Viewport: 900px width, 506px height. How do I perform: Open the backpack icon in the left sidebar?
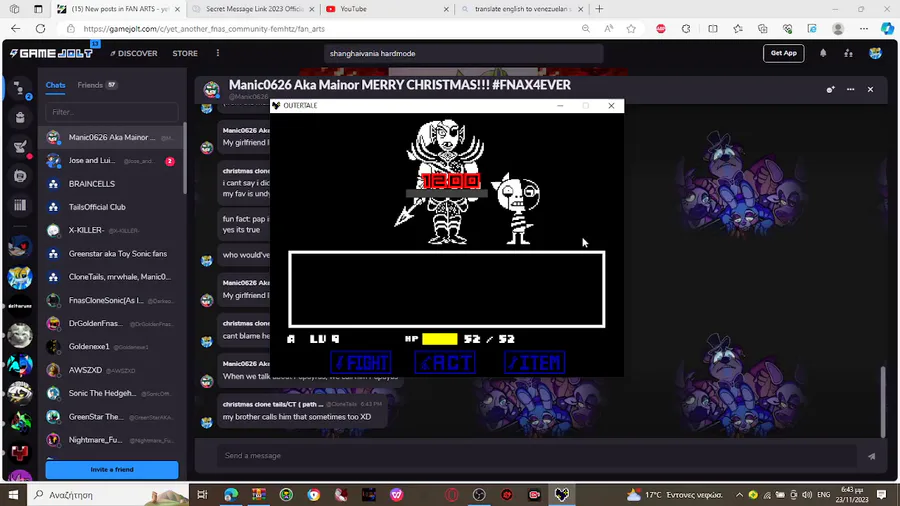20,118
